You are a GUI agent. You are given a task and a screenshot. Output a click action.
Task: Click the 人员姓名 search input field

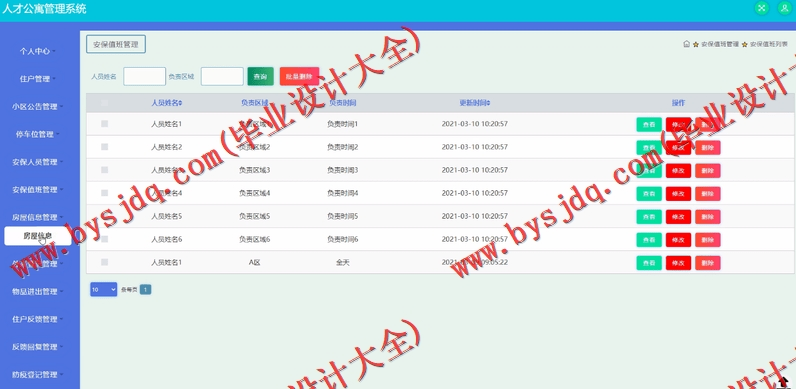[x=144, y=76]
